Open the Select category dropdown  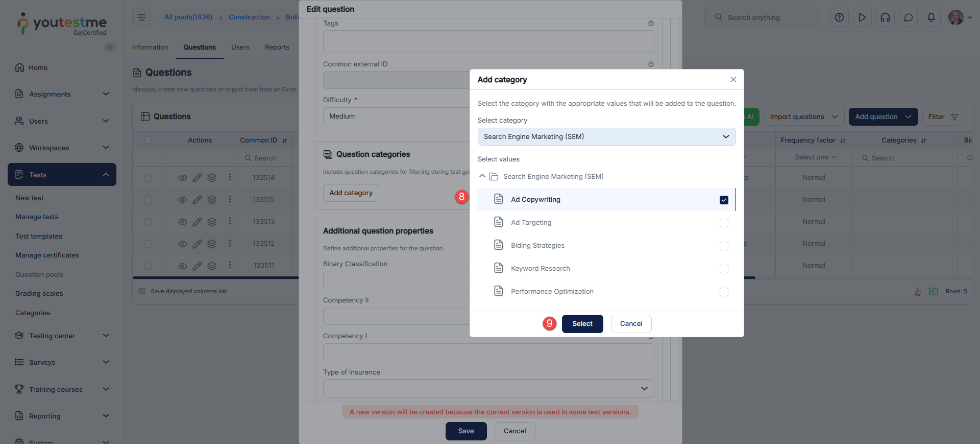(606, 136)
